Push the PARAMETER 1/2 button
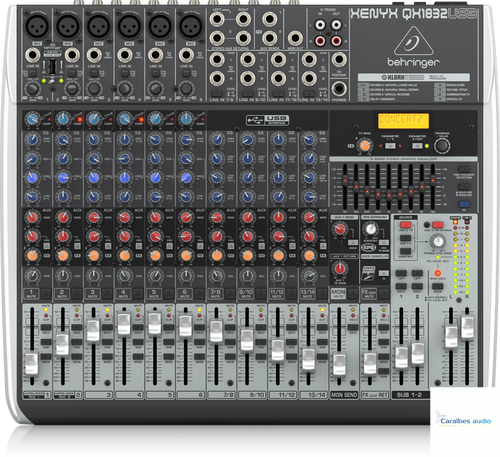 [390, 146]
